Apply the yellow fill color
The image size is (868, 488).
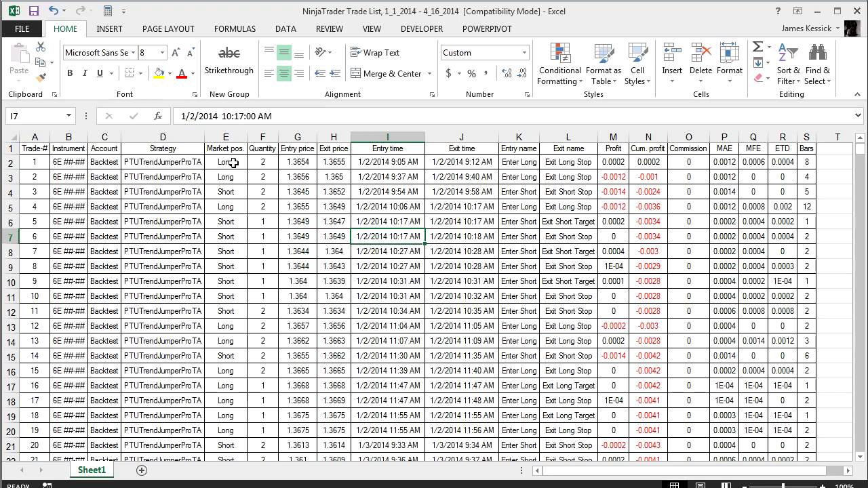pyautogui.click(x=159, y=73)
